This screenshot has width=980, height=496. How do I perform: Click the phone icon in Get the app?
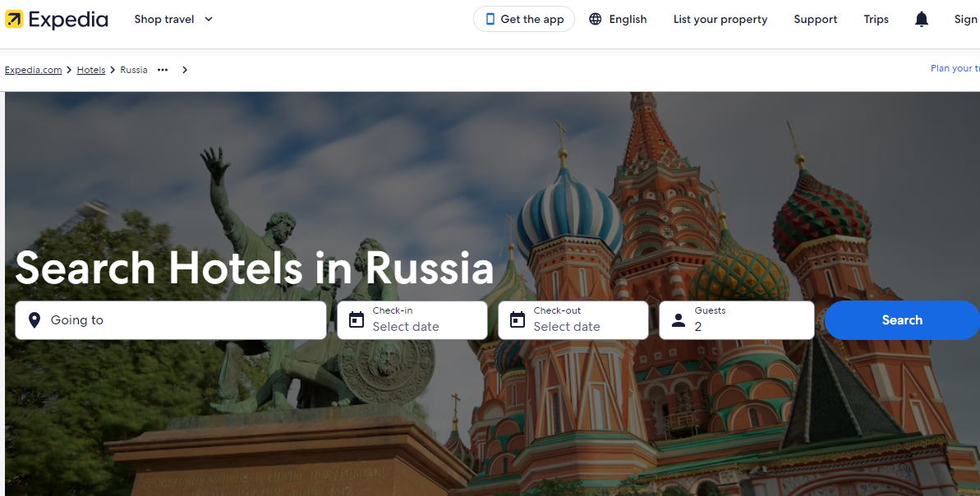point(490,20)
